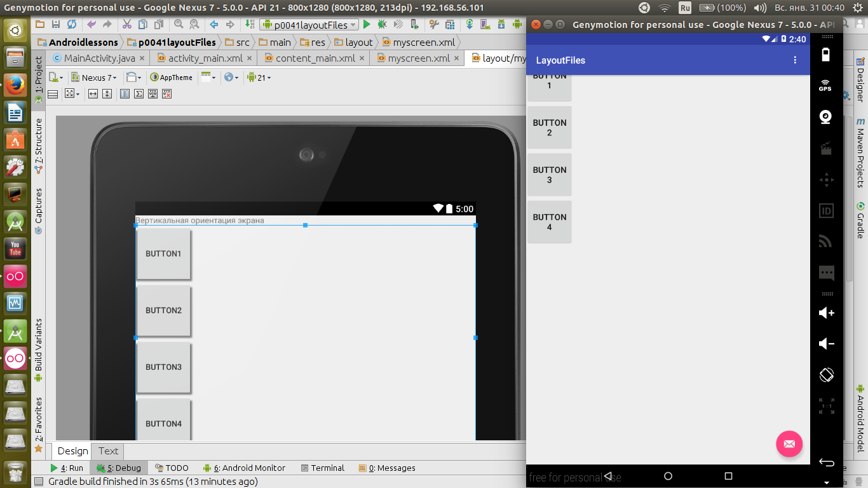Image resolution: width=868 pixels, height=488 pixels.
Task: Open keyboard layout Ru indicator
Action: [x=685, y=8]
